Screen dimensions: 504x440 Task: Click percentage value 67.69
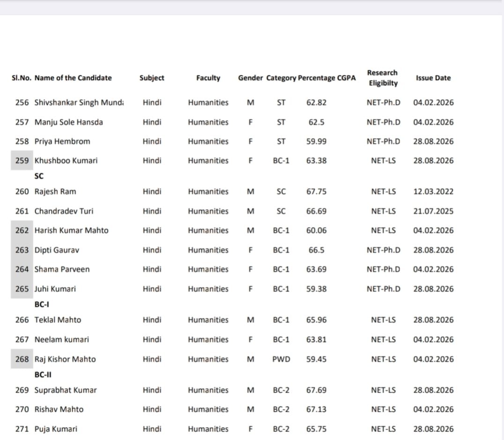pyautogui.click(x=316, y=390)
